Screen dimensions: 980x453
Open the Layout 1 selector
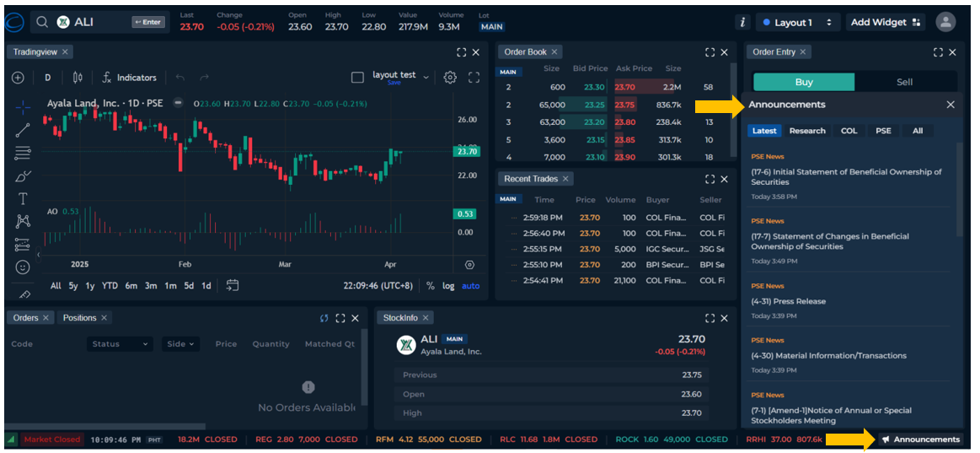797,22
